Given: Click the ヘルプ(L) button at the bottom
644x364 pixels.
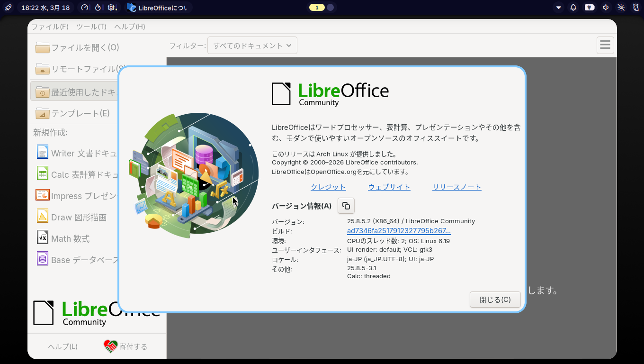Looking at the screenshot, I should pos(63,346).
